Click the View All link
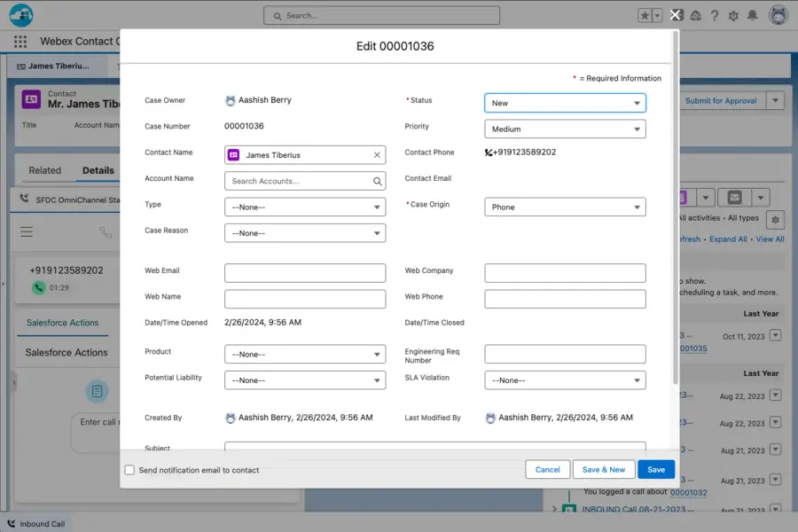 pyautogui.click(x=770, y=239)
